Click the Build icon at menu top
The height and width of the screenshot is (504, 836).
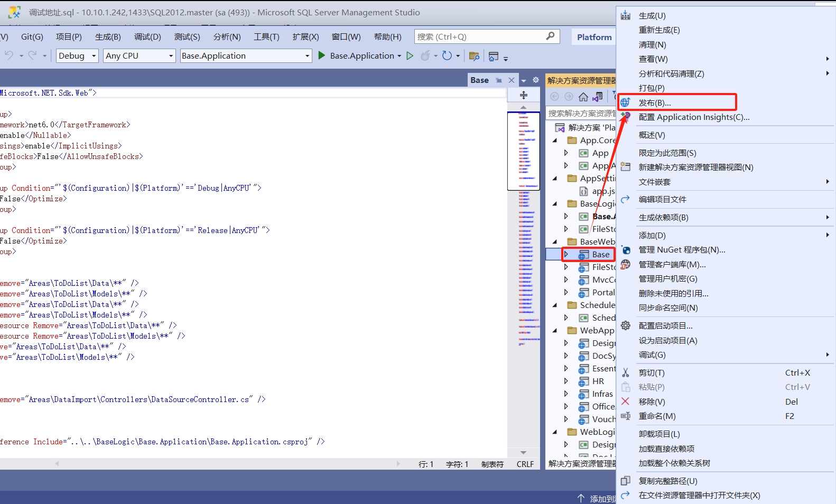click(625, 15)
